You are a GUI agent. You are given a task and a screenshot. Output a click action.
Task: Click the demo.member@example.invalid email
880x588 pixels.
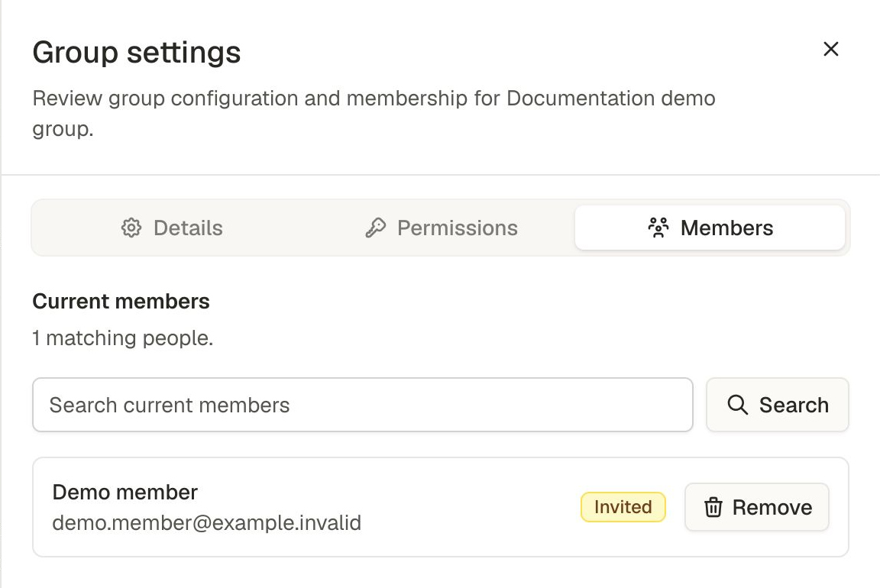(206, 523)
